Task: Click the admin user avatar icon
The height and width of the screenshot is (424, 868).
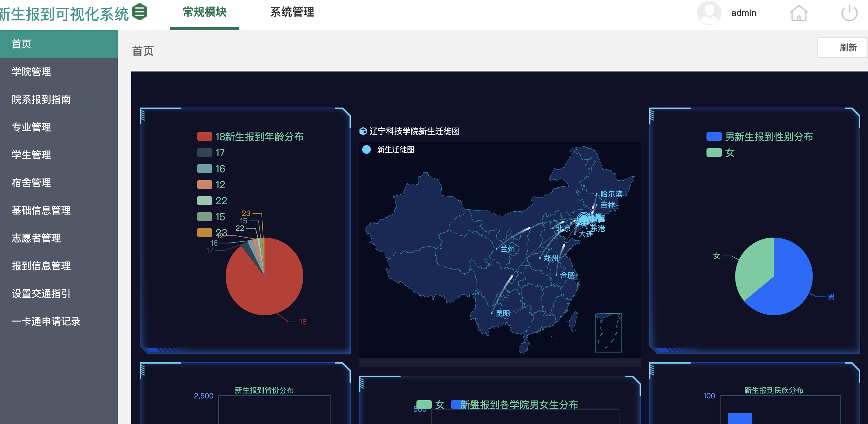Action: click(x=709, y=13)
